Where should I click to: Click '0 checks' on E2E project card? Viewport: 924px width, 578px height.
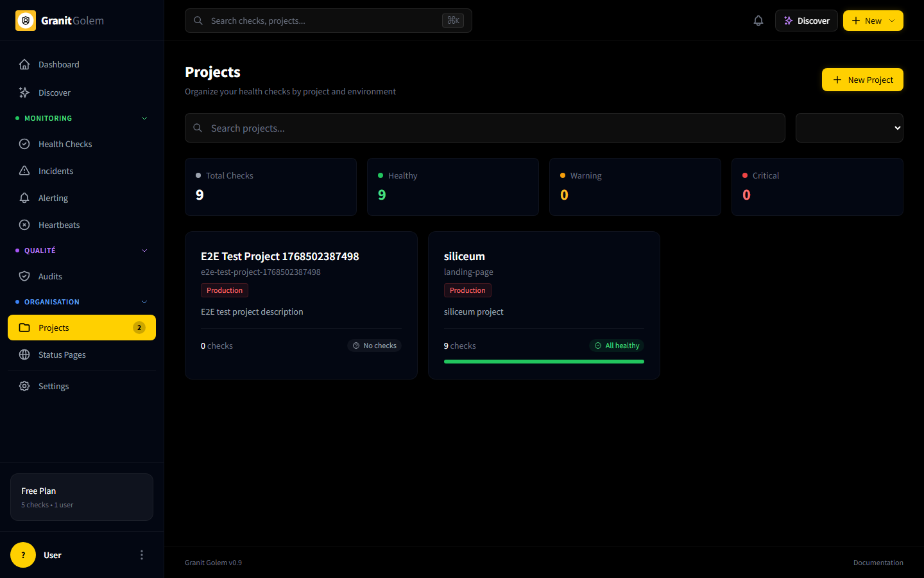pyautogui.click(x=217, y=346)
